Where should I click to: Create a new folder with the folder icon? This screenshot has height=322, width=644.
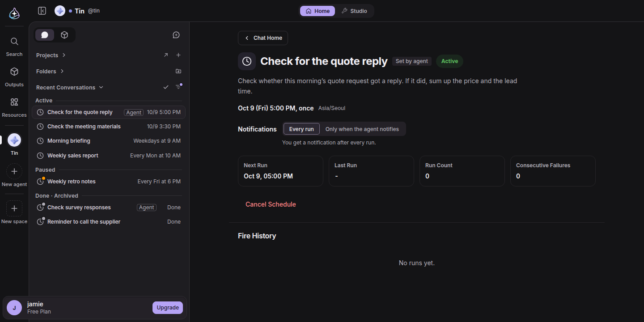[178, 71]
